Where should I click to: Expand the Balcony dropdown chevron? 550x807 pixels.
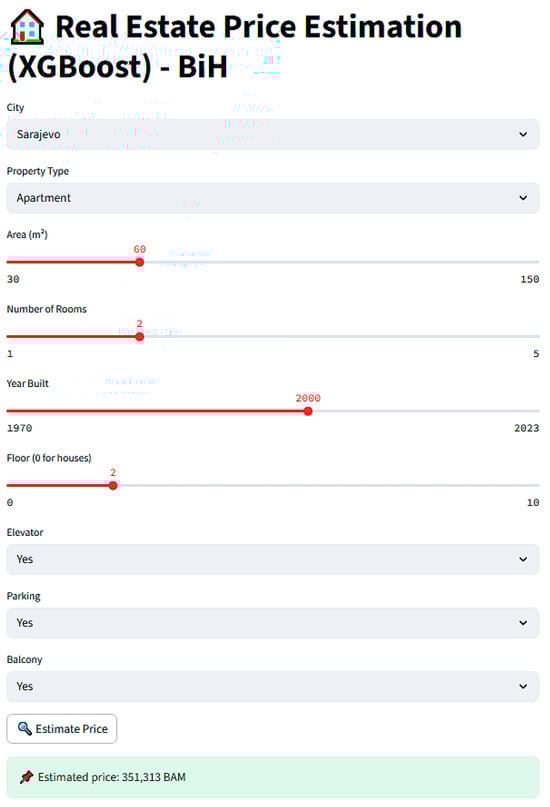523,686
